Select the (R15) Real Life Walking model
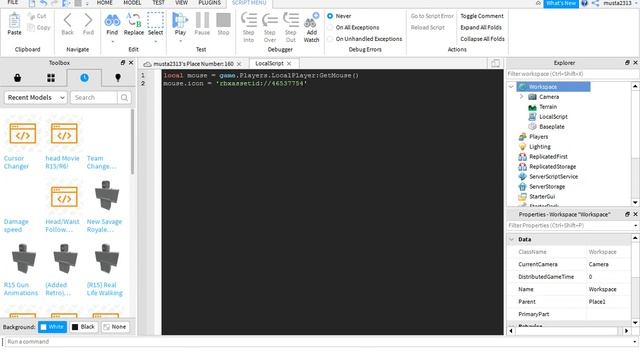 coord(106,259)
